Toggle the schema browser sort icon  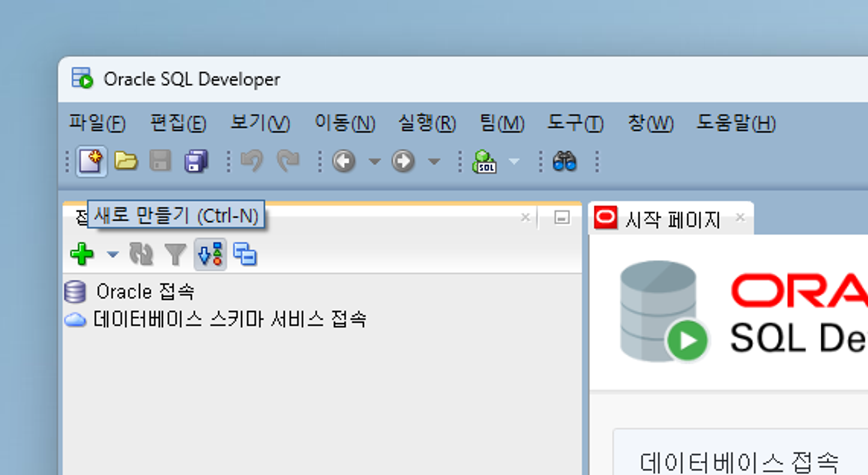pos(210,254)
